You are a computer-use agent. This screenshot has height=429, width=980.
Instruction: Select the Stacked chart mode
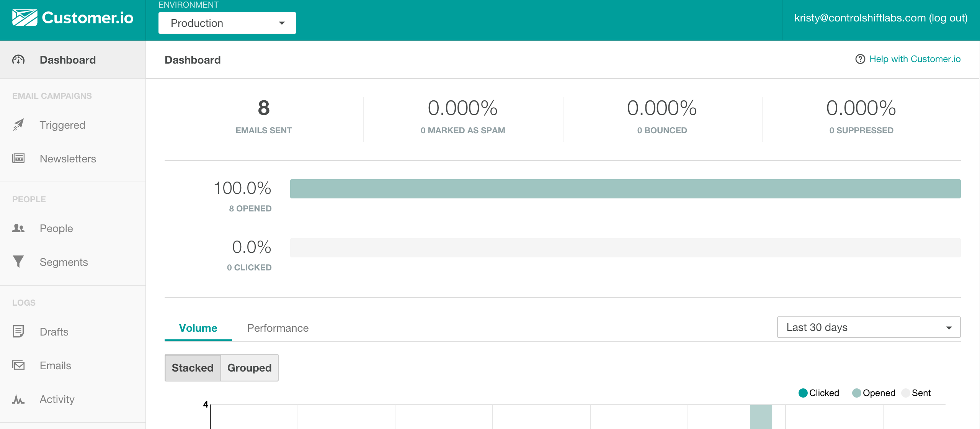(x=193, y=368)
